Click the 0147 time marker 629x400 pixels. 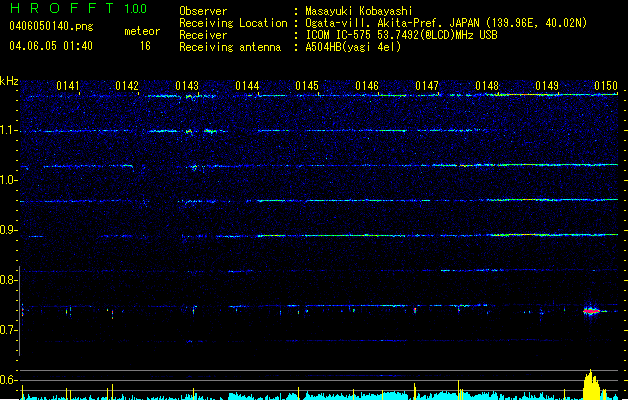[x=427, y=85]
